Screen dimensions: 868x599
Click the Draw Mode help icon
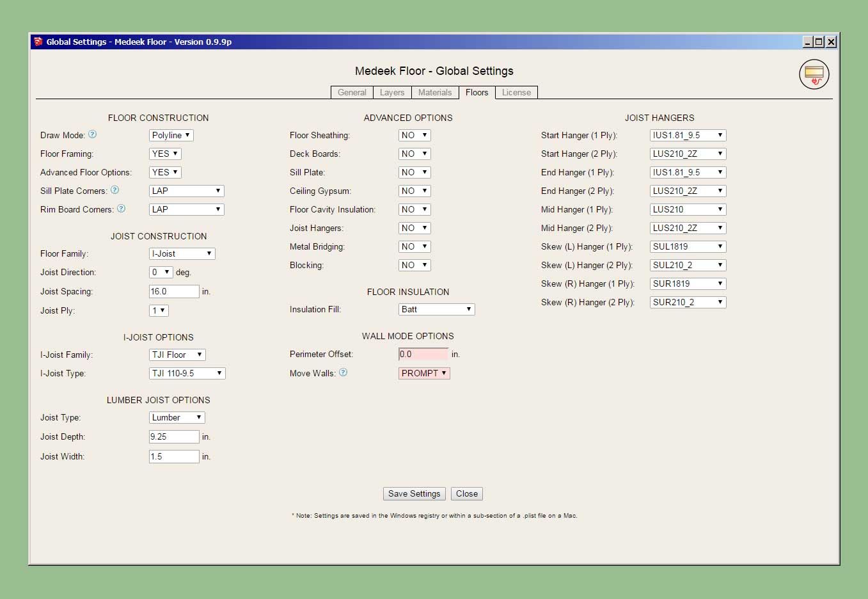coord(92,134)
